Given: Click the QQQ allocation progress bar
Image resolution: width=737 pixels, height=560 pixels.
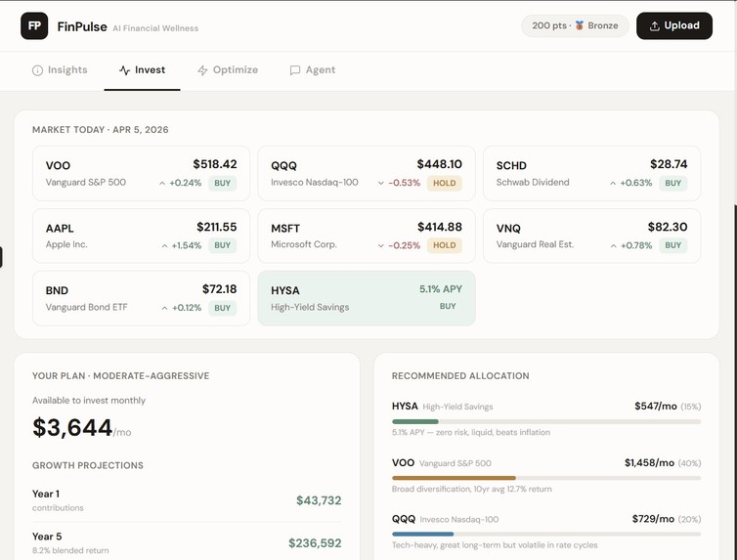Looking at the screenshot, I should pos(546,535).
